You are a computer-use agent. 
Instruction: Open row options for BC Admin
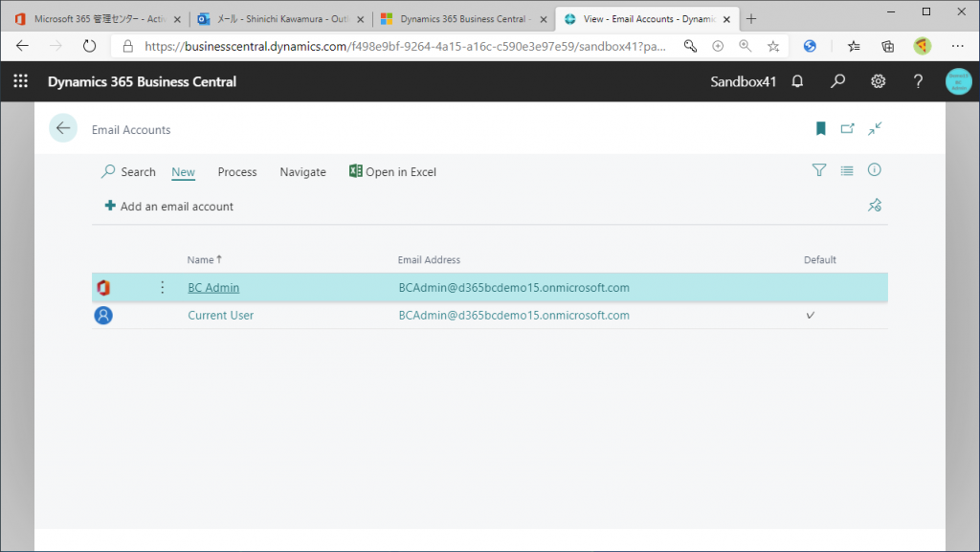[x=163, y=287]
